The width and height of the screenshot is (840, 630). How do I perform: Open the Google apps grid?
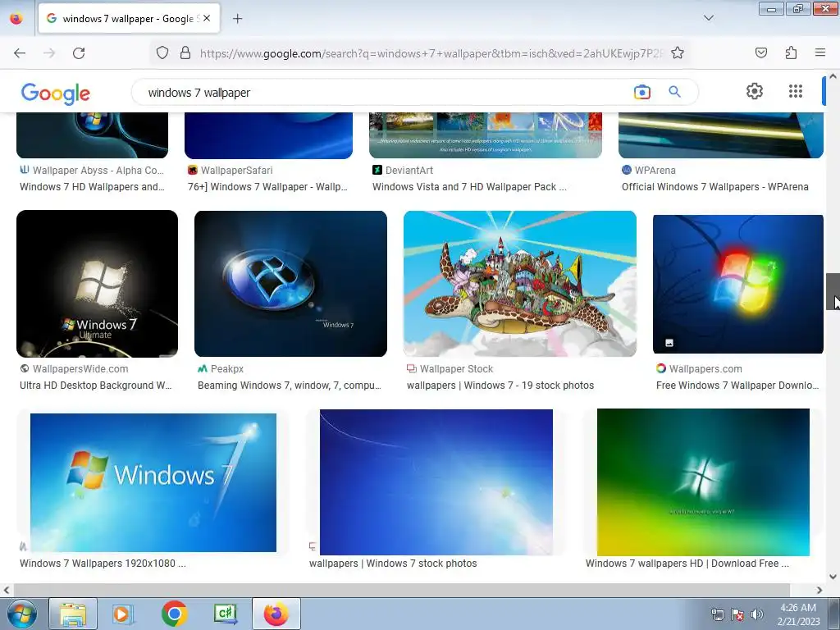(x=796, y=91)
